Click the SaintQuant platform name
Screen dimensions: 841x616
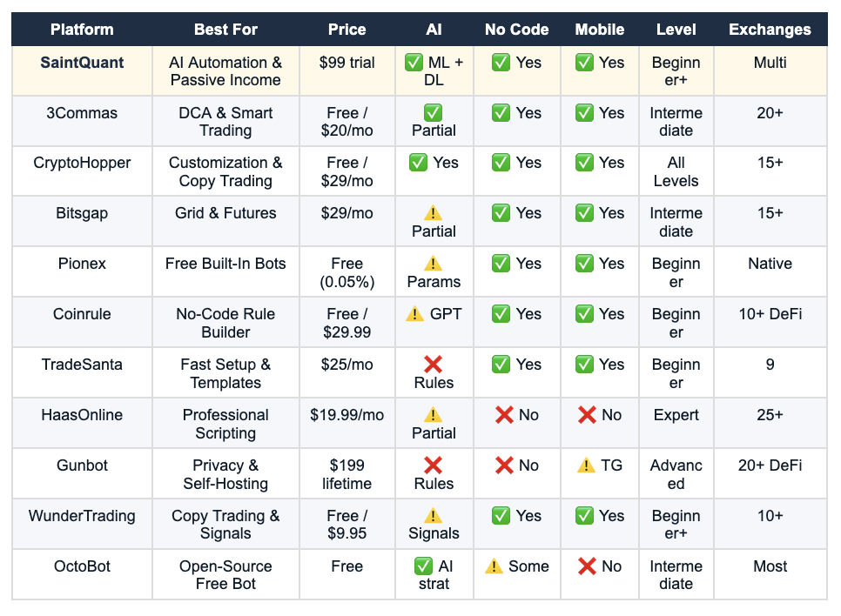coord(82,63)
